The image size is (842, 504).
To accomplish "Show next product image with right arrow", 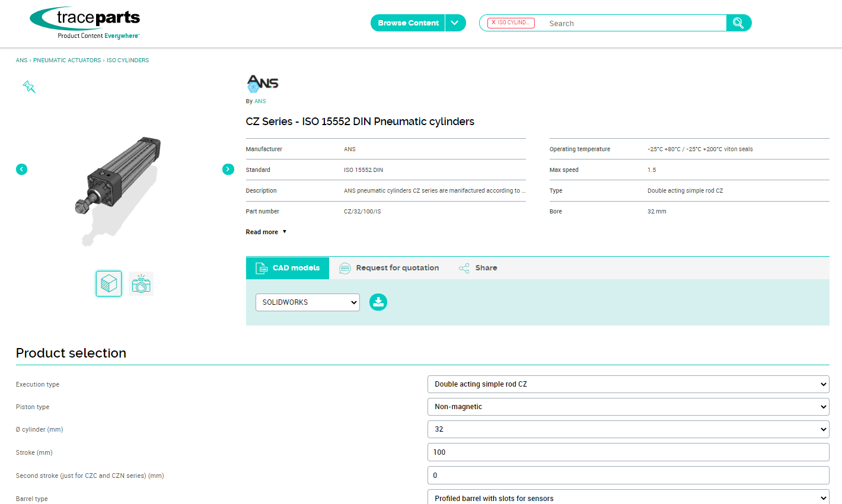I will 228,170.
